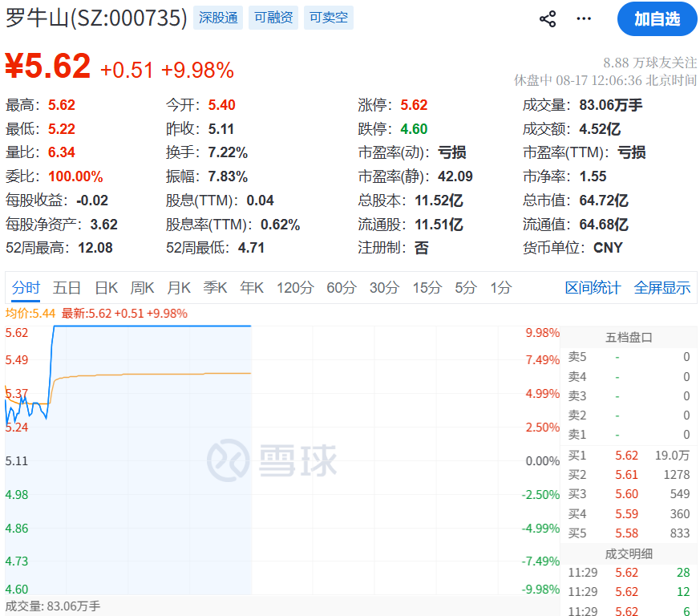Select the 60分 interval tab
Viewport: 700px width, 616px height.
[342, 288]
